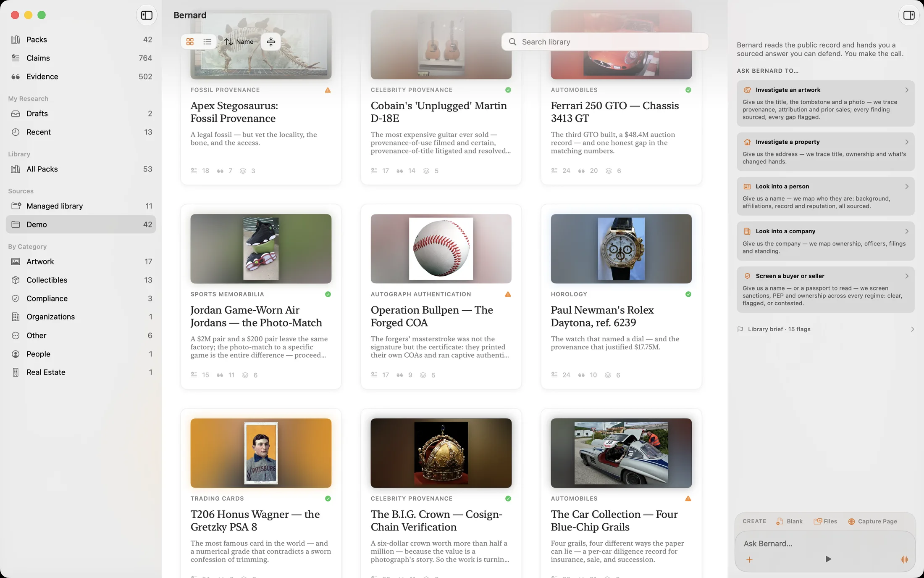Switch to list view layout

point(207,42)
